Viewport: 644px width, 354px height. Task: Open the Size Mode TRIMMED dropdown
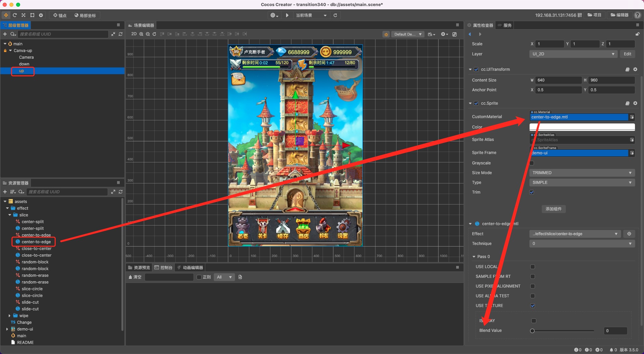(x=582, y=173)
